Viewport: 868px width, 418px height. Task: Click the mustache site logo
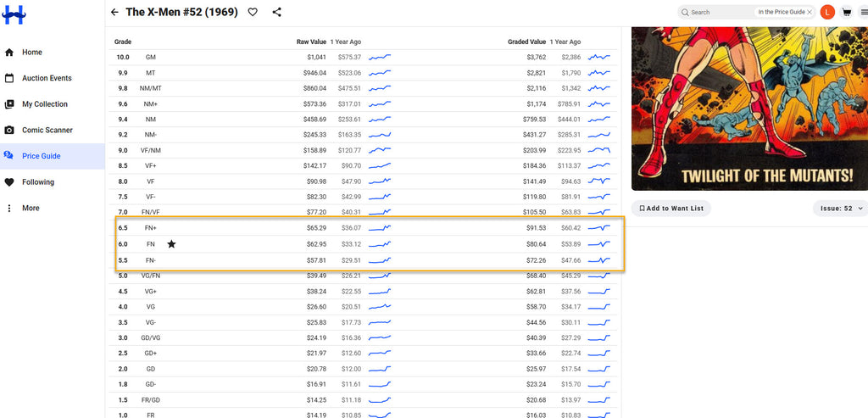tap(14, 14)
